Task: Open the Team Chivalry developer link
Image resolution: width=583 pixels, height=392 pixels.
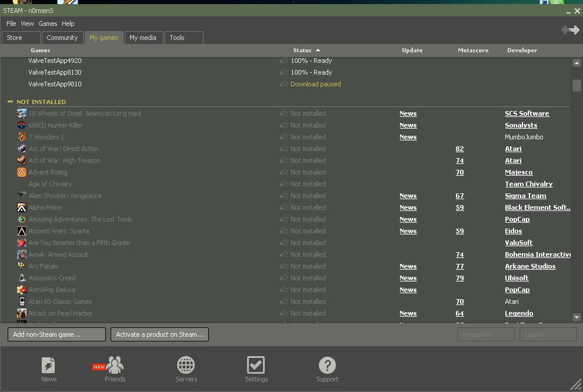Action: click(x=529, y=184)
